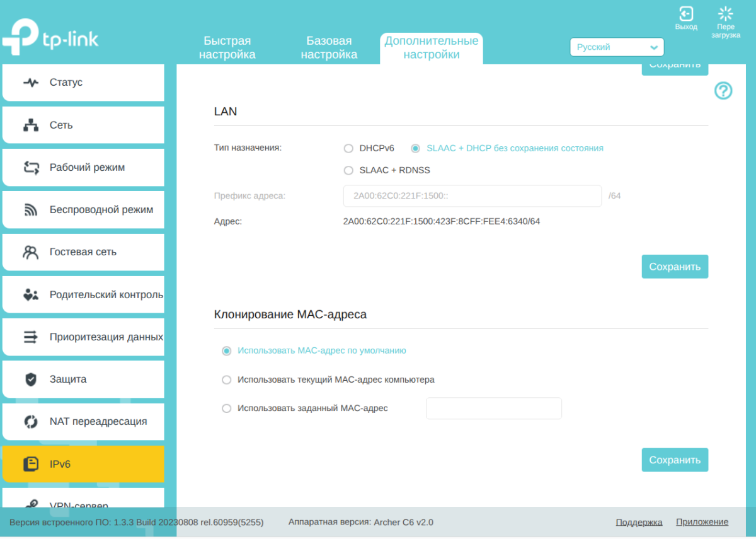Image resolution: width=756 pixels, height=539 pixels.
Task: Select Использовать текущий MAC-адрес компьютера
Action: [227, 380]
